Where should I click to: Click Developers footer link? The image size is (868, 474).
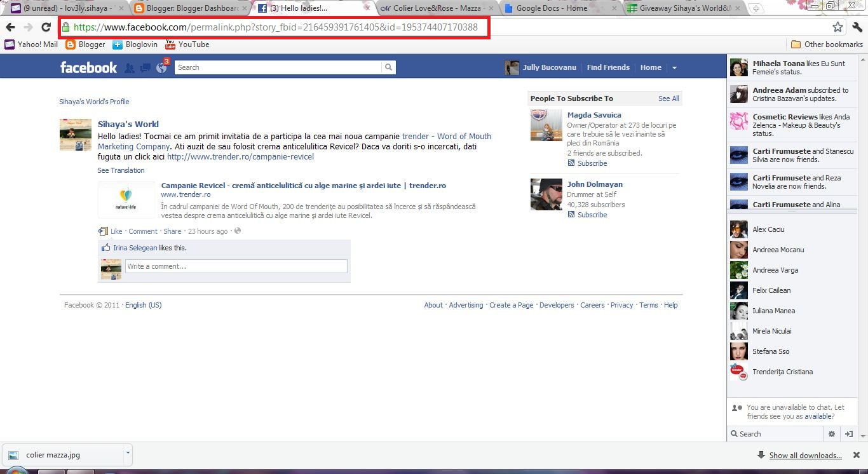(x=557, y=305)
